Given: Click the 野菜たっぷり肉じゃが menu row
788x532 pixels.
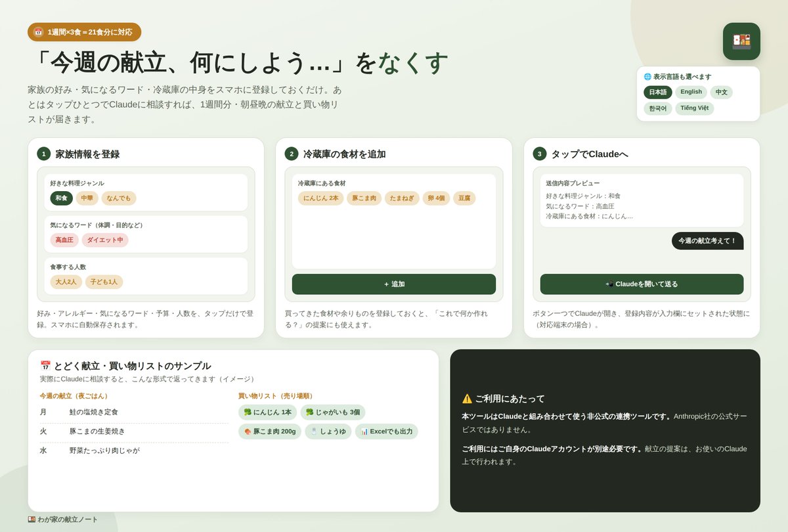Looking at the screenshot, I should [x=134, y=451].
